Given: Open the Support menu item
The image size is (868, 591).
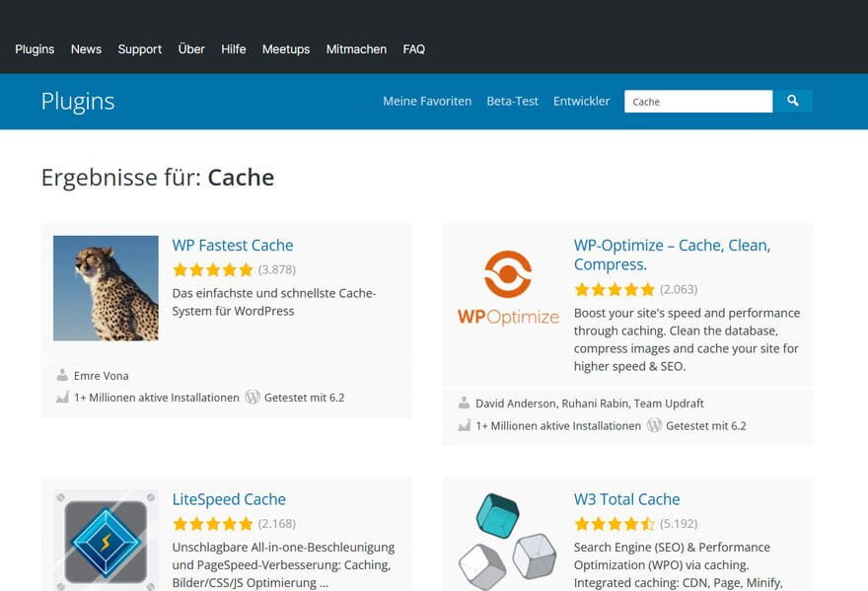Looking at the screenshot, I should pyautogui.click(x=139, y=49).
